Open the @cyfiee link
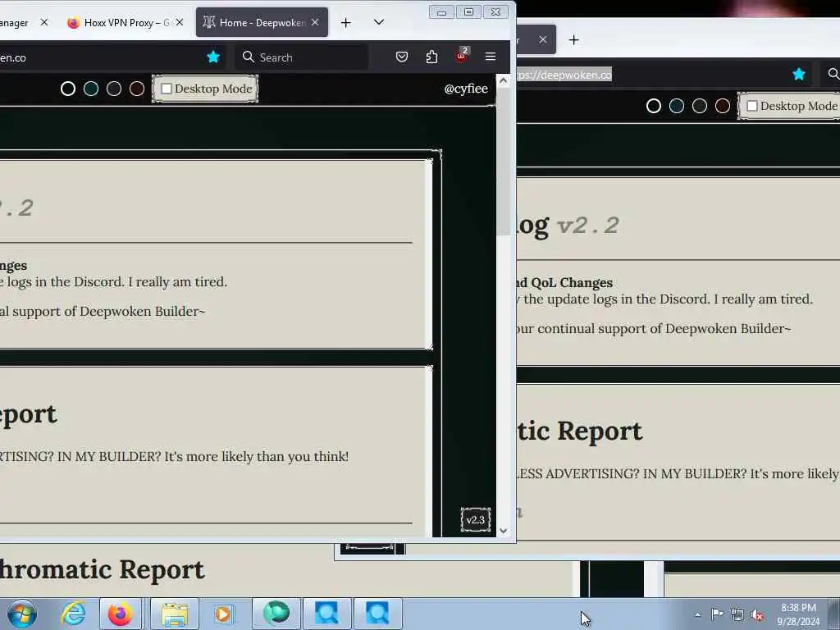Image resolution: width=840 pixels, height=630 pixels. click(466, 89)
